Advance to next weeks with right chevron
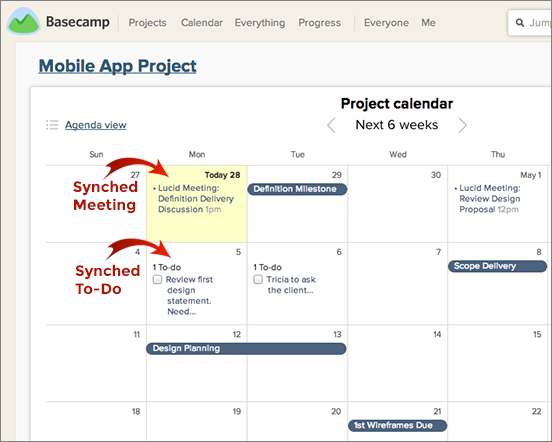The height and width of the screenshot is (442, 552). (x=462, y=125)
